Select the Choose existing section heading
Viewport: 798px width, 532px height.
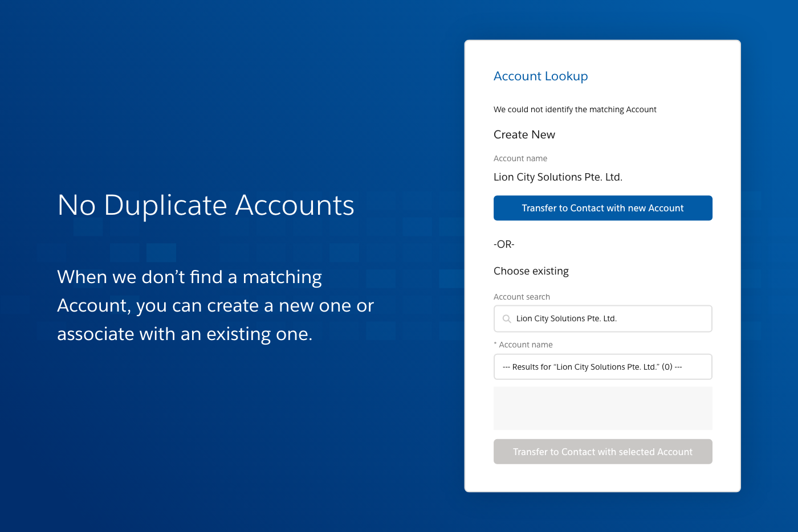531,271
